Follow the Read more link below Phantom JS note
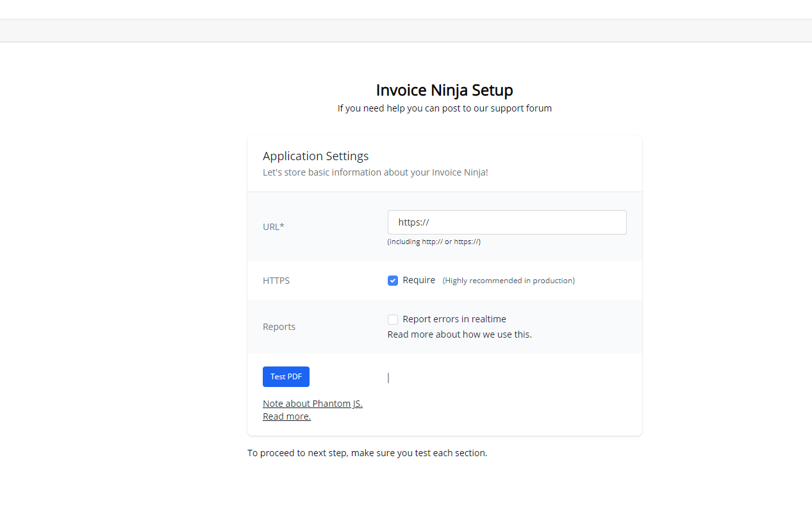812x510 pixels. click(286, 416)
